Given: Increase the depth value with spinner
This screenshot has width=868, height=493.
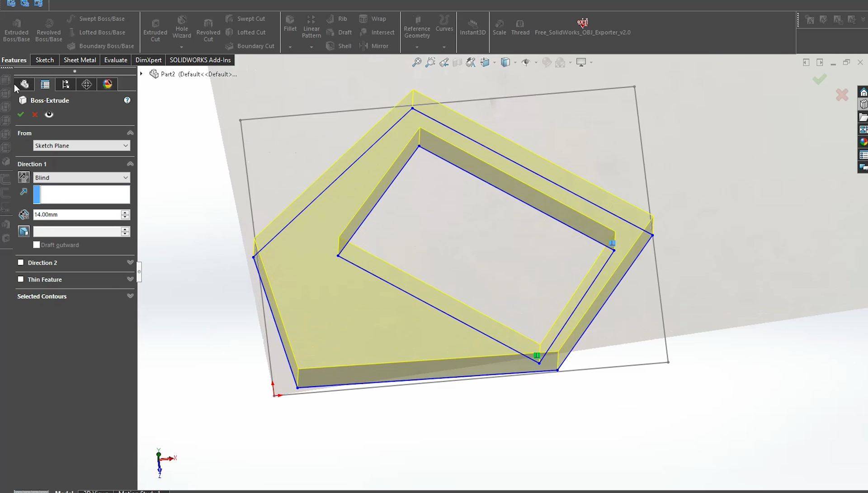Looking at the screenshot, I should (x=125, y=212).
